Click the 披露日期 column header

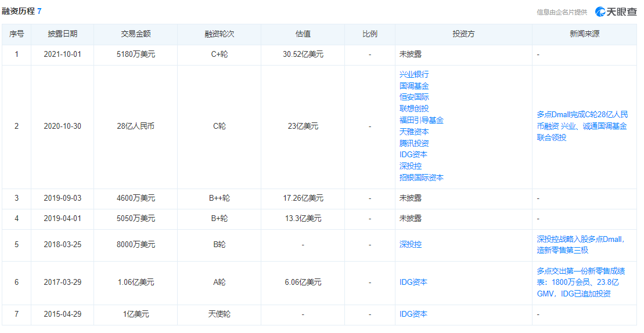(63, 34)
